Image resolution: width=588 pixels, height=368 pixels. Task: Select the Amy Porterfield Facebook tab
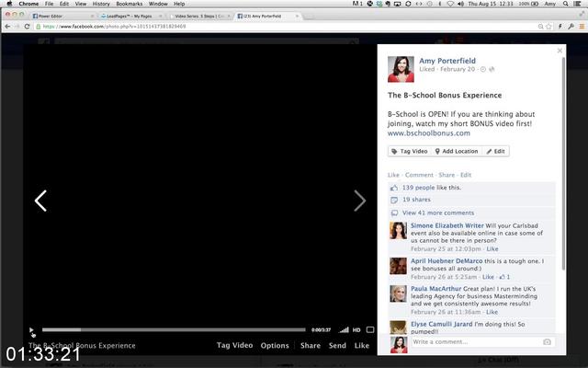(268, 17)
